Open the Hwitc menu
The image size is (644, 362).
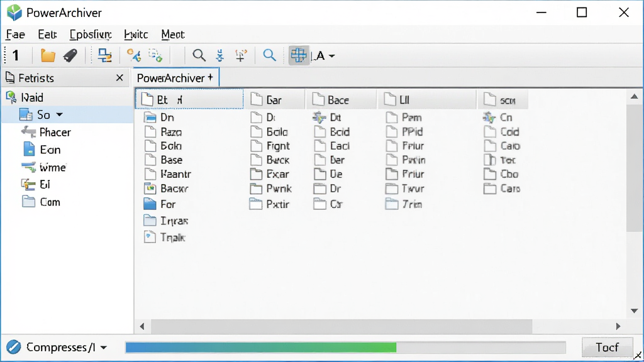tap(136, 35)
